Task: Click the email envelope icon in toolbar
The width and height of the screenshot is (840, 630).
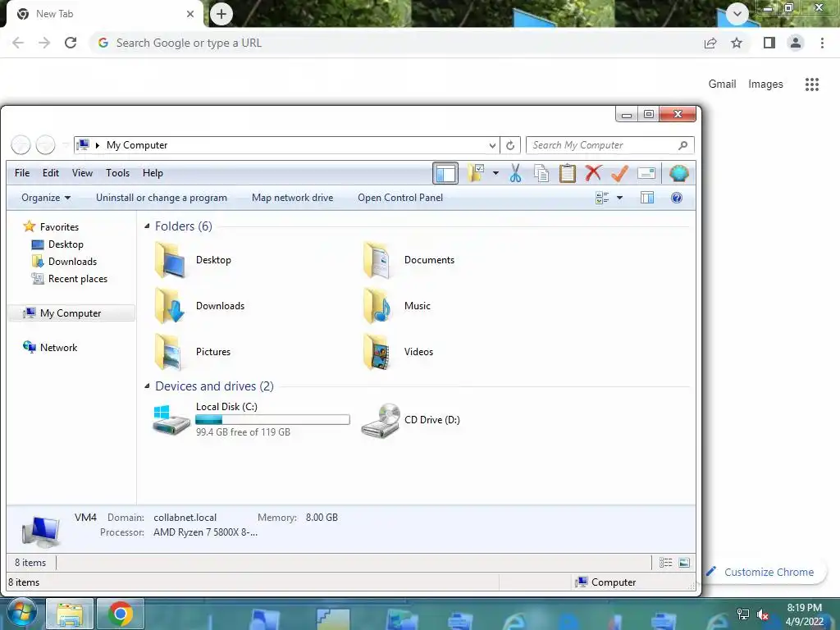Action: coord(646,173)
